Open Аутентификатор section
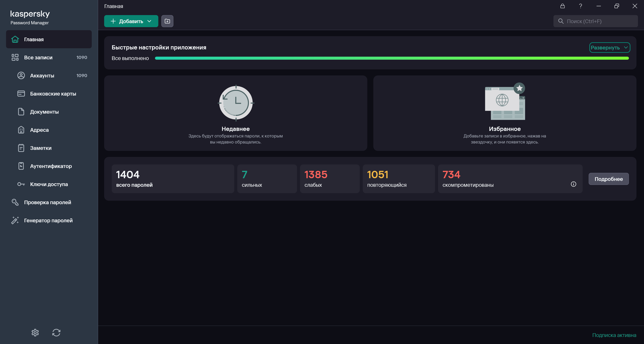 click(51, 166)
